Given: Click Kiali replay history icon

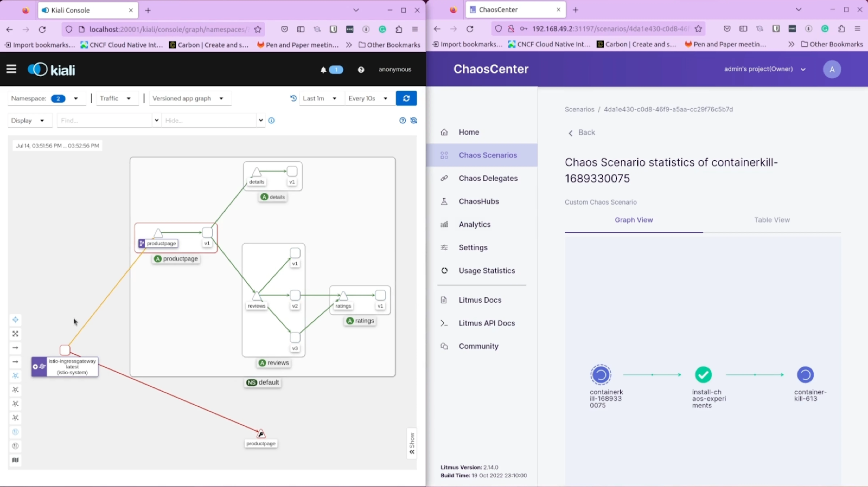Looking at the screenshot, I should [x=293, y=98].
